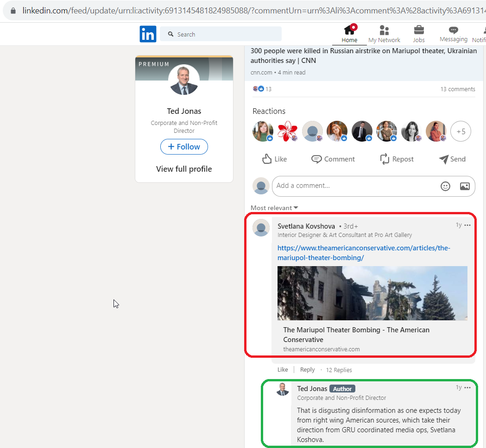Open the Ted Jonas name in the sidebar card

pos(184,111)
